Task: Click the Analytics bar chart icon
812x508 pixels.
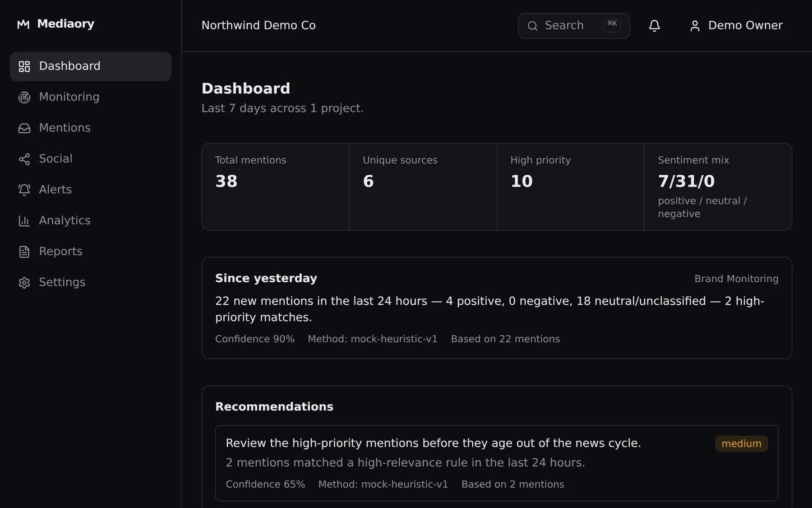Action: (x=24, y=221)
